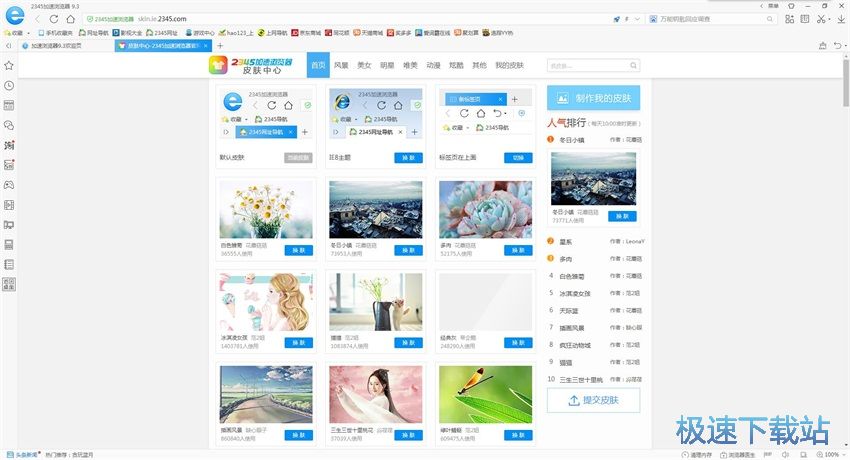
Task: Select the 风景 category tab
Action: (342, 65)
